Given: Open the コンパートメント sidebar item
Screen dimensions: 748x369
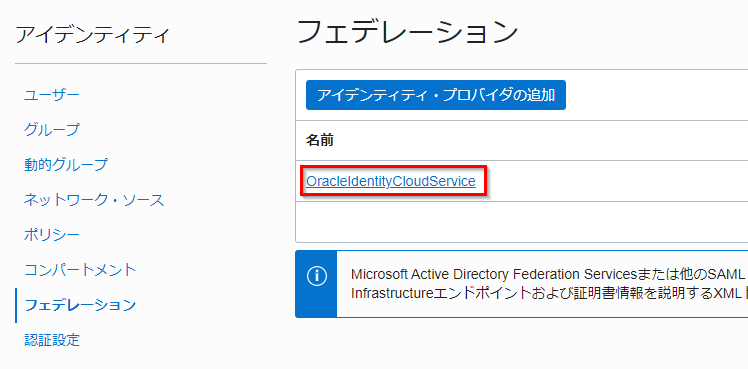Looking at the screenshot, I should [x=80, y=270].
